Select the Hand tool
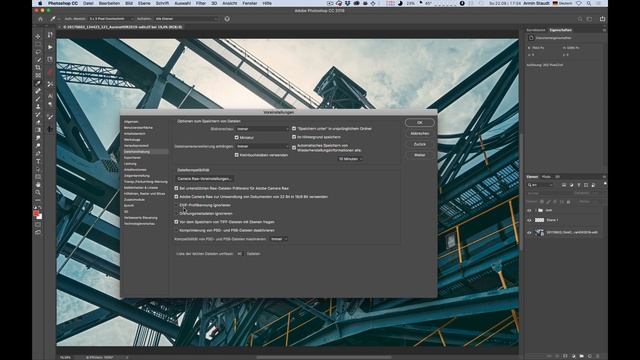This screenshot has width=640, height=360. pos(38,184)
